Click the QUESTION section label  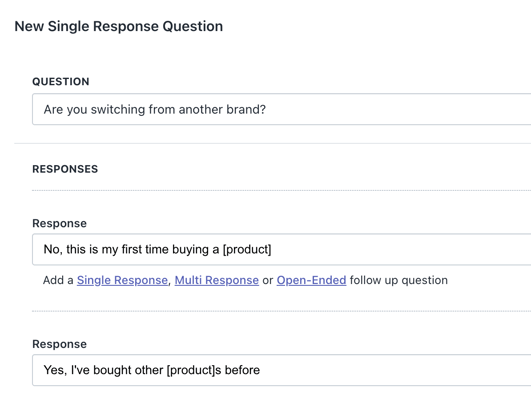click(x=61, y=82)
